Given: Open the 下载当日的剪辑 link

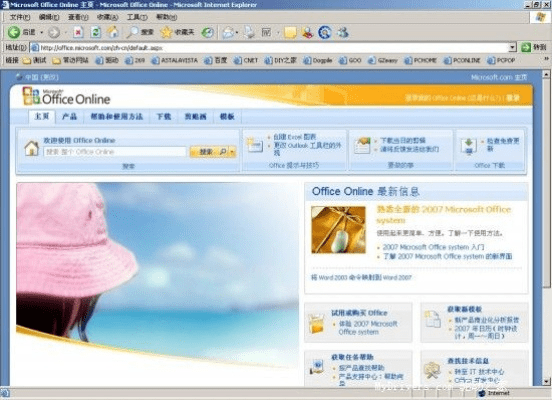Looking at the screenshot, I should coord(403,140).
